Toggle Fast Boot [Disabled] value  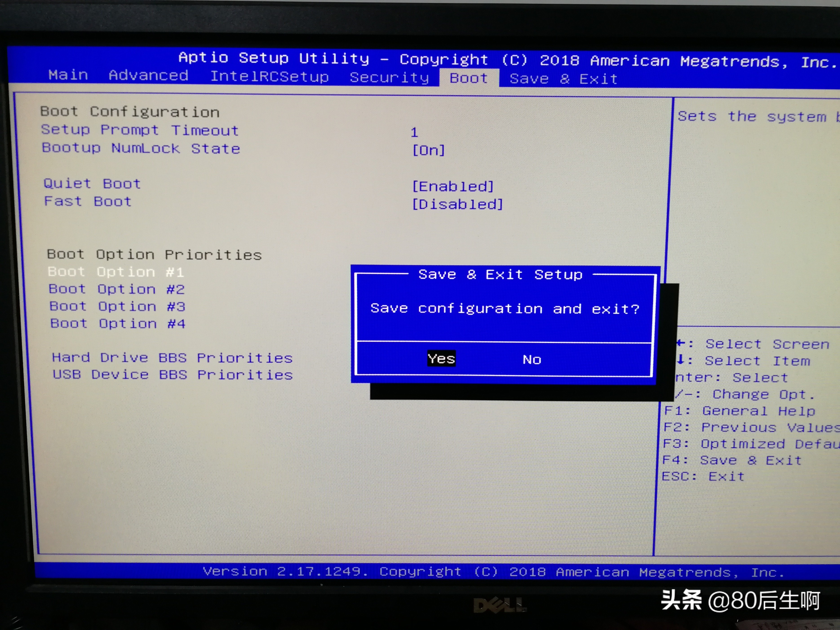[457, 205]
